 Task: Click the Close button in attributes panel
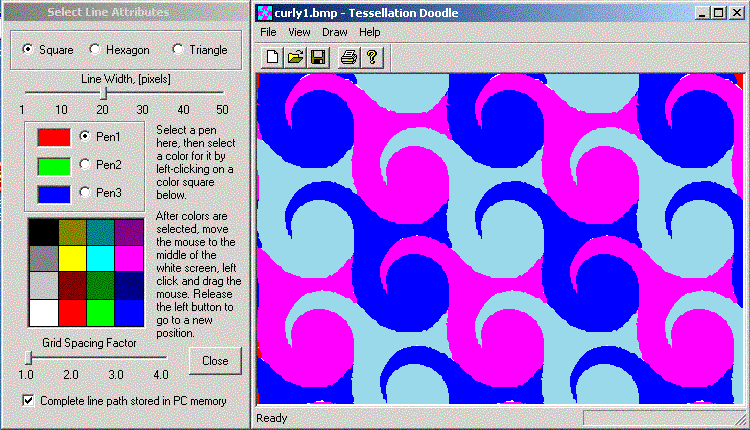click(x=215, y=361)
